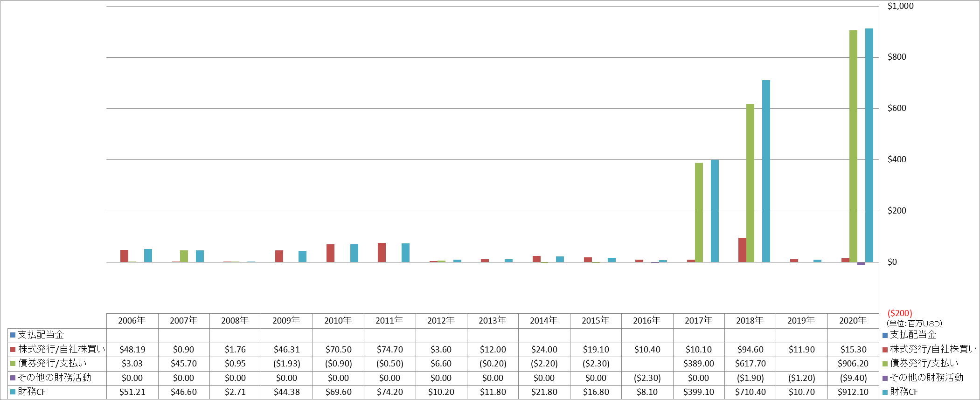Click the green 債券発行/支払い swatch in the data table

coord(13,364)
